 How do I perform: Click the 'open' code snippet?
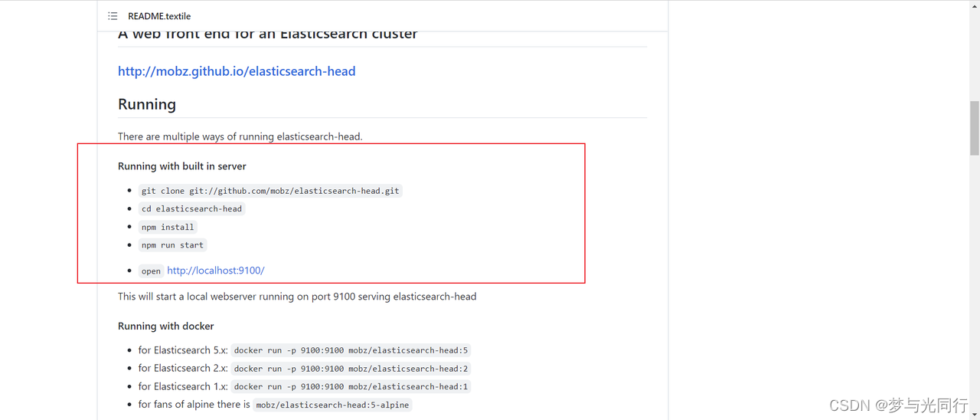point(151,271)
